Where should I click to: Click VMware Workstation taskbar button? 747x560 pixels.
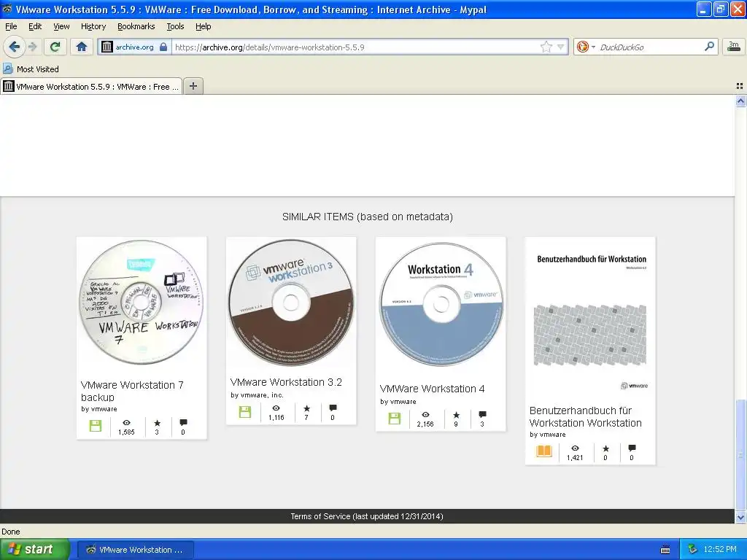tap(136, 550)
